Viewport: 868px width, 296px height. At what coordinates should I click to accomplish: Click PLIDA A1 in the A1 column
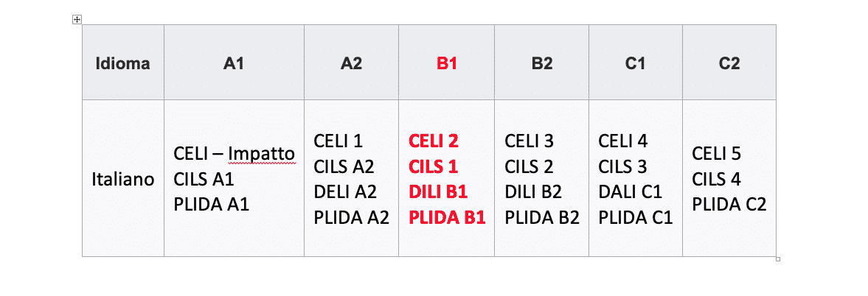(211, 205)
